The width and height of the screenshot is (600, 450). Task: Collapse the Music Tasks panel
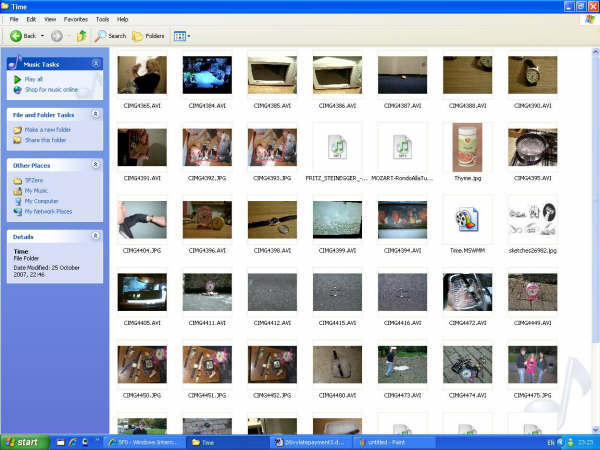pos(95,64)
